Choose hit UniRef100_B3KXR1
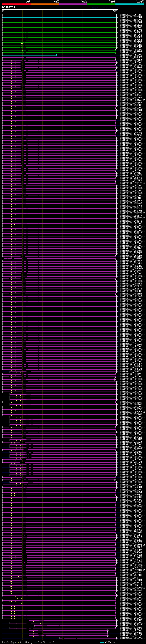The width and height of the screenshot is (146, 644). [x=131, y=263]
